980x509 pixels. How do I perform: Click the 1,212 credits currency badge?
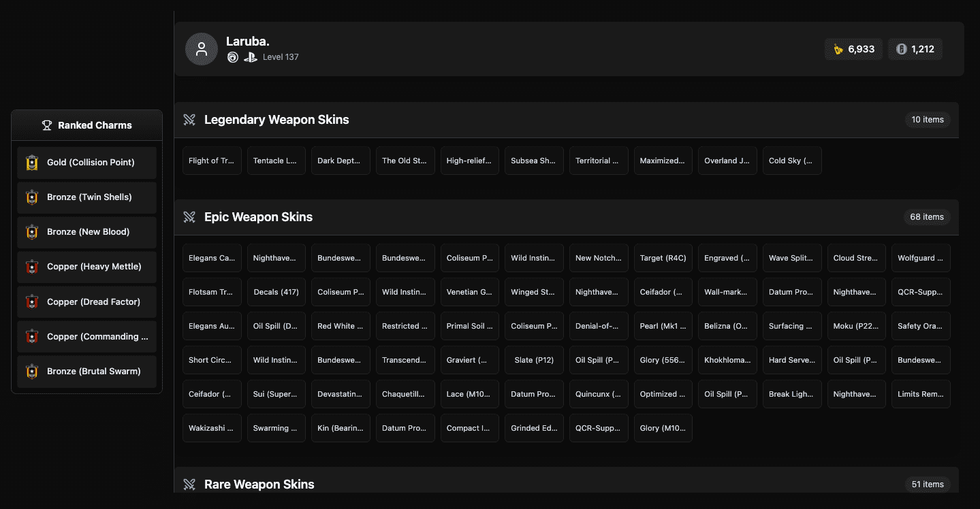[x=915, y=49]
